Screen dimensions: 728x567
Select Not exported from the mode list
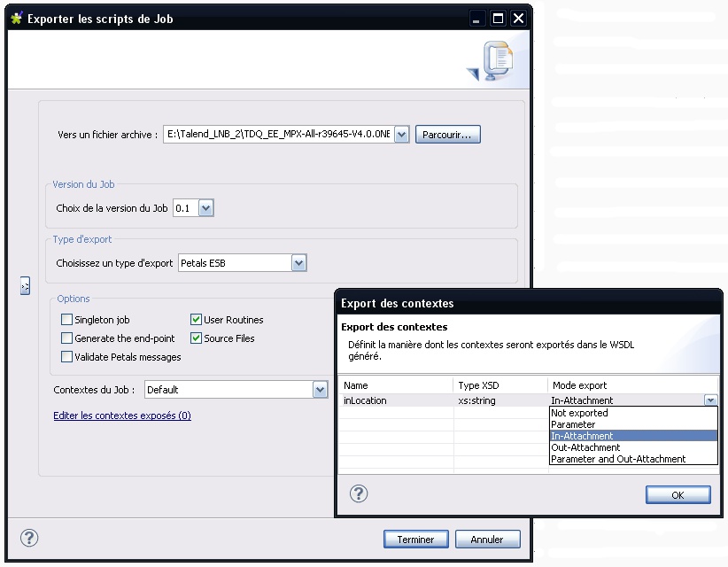(579, 413)
